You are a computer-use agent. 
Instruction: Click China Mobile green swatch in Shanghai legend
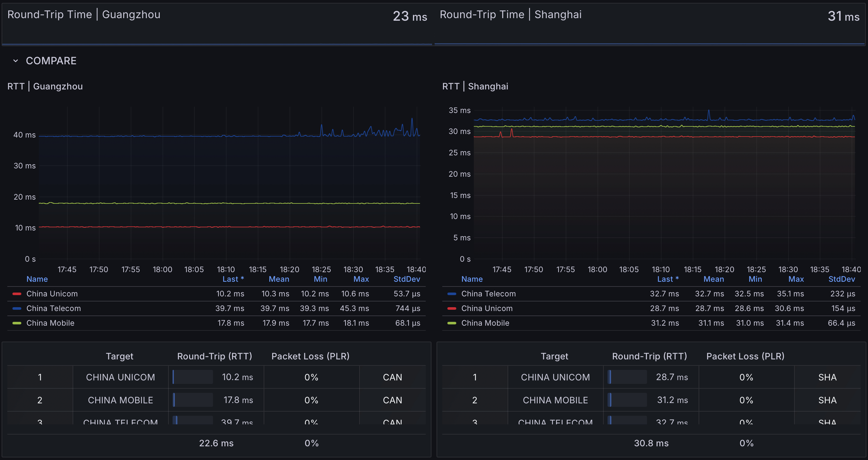(452, 323)
